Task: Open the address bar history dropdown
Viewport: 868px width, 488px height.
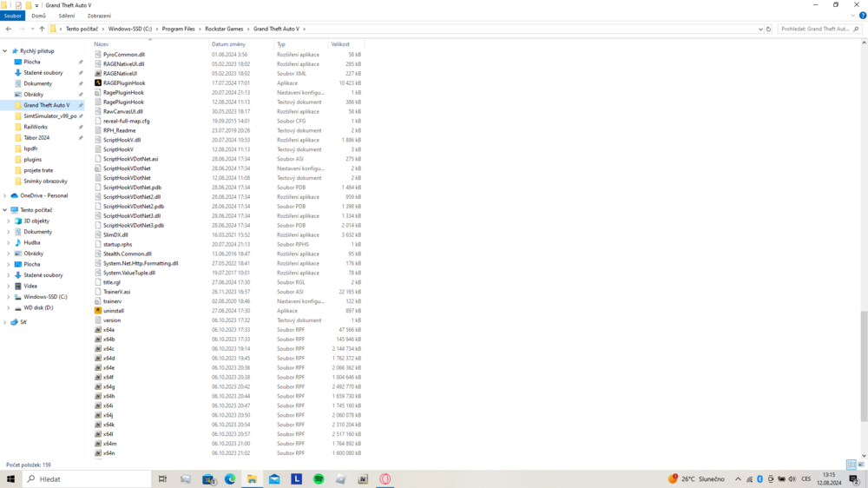Action: (x=760, y=29)
